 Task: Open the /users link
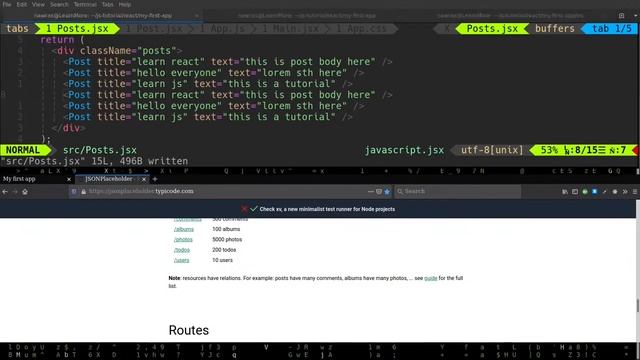pos(181,260)
